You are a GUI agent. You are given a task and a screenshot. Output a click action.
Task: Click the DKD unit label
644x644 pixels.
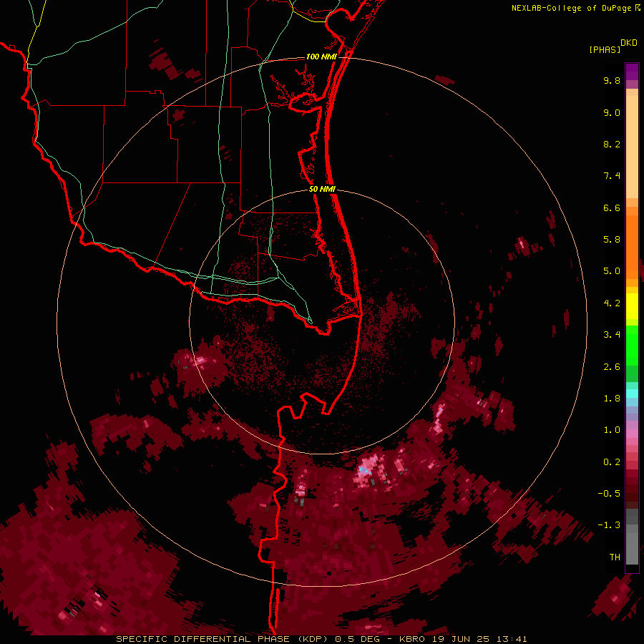coord(629,43)
